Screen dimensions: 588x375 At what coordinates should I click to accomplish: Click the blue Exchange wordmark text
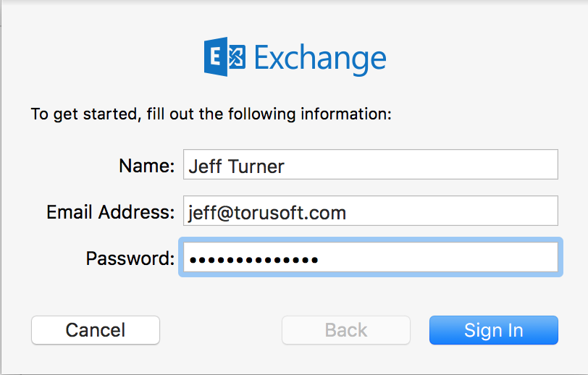pyautogui.click(x=320, y=59)
